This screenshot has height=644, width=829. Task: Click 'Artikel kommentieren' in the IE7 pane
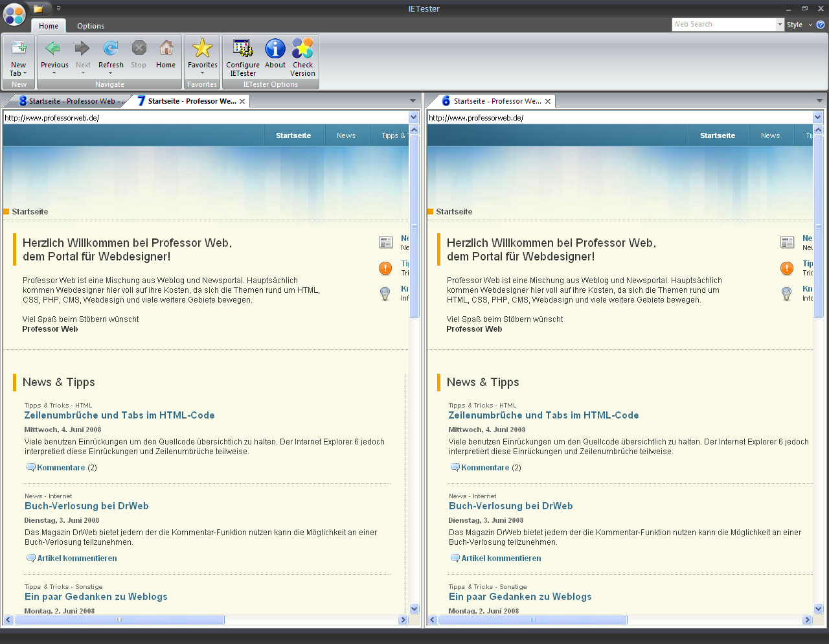pyautogui.click(x=77, y=558)
